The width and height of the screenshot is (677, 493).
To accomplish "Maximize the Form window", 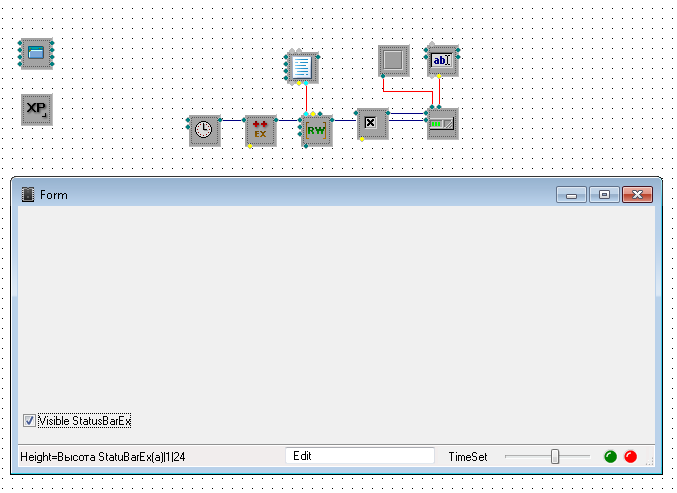I will pyautogui.click(x=604, y=195).
